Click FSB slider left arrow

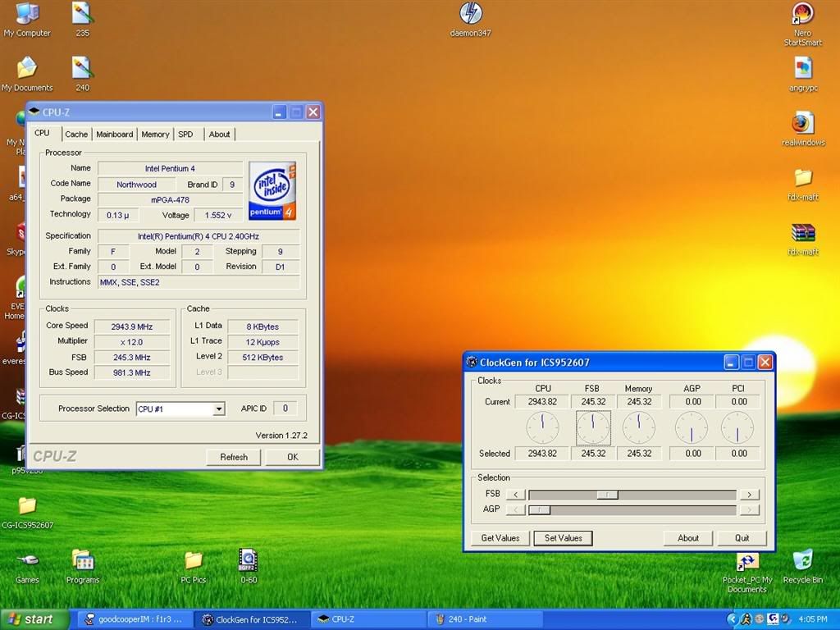516,495
